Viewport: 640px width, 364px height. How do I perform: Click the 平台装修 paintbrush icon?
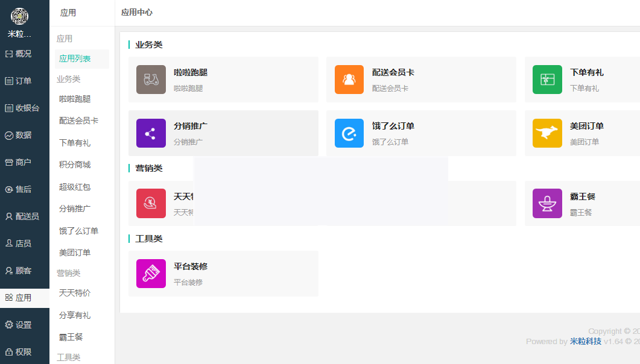(150, 273)
